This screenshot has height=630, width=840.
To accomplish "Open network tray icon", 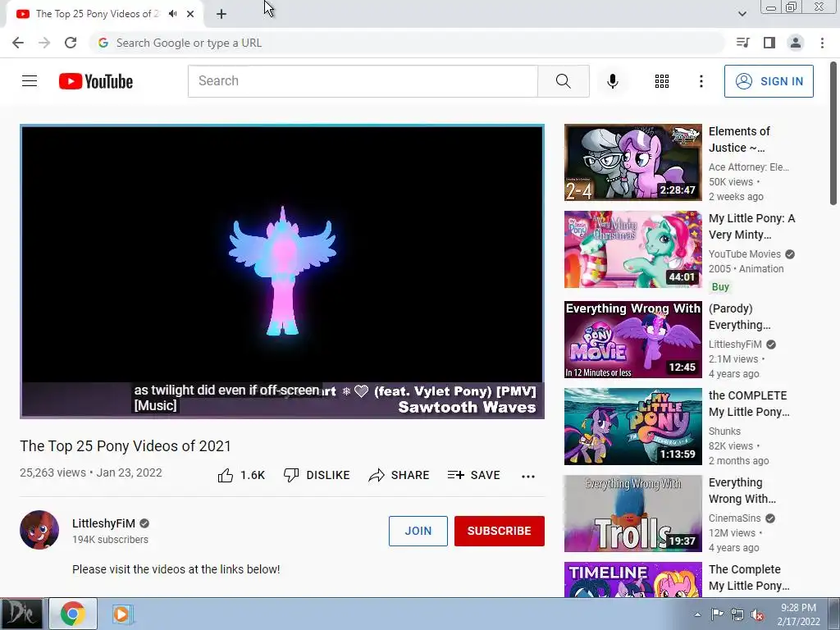I will (737, 614).
